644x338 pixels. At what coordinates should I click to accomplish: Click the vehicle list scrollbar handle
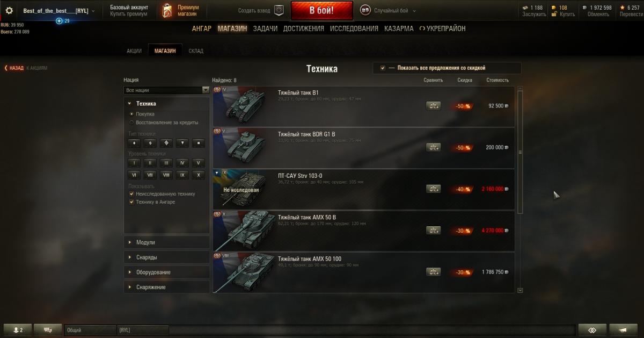point(519,152)
